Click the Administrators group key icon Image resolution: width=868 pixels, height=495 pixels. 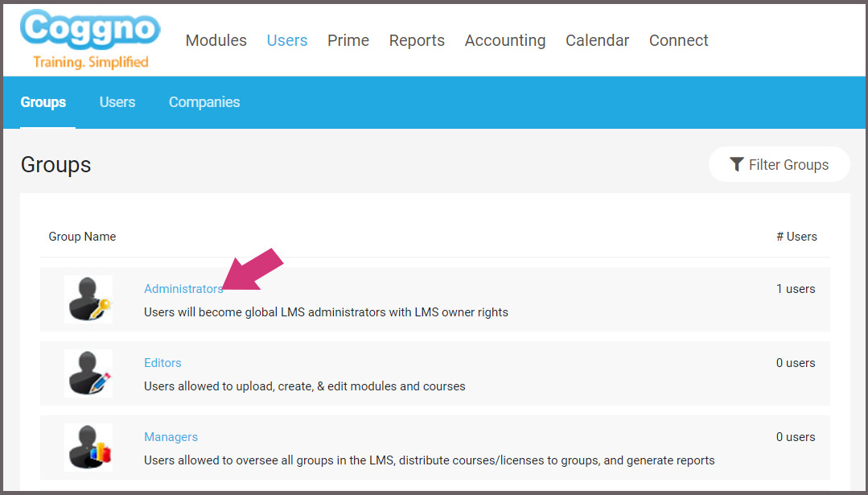(88, 299)
